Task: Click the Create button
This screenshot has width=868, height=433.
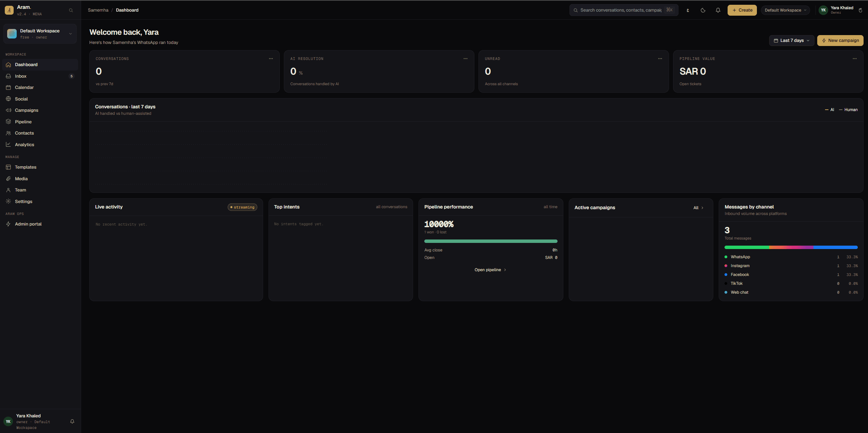Action: [742, 10]
